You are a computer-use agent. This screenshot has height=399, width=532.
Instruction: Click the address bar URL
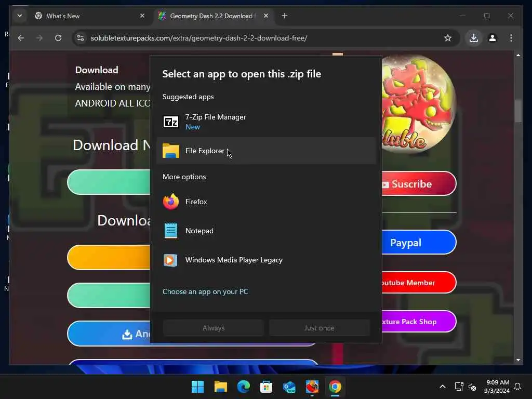pos(199,38)
